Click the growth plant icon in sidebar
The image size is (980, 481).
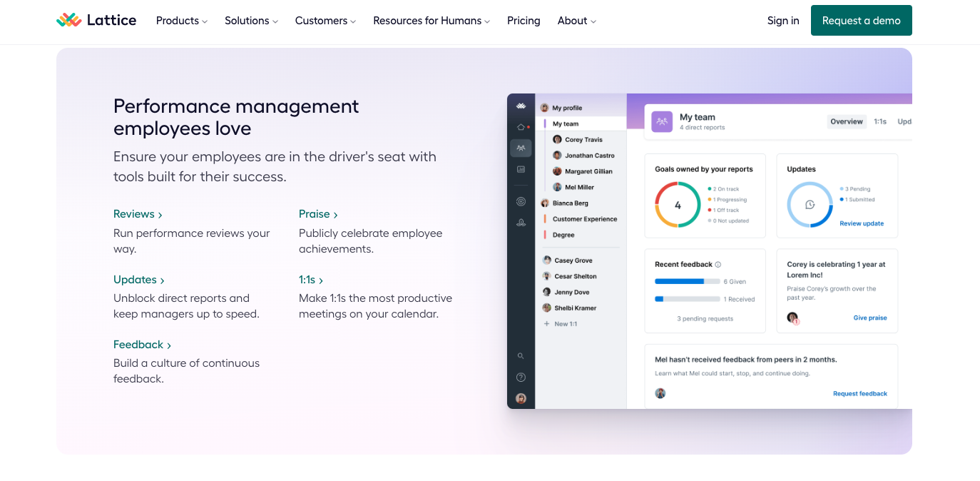(521, 223)
